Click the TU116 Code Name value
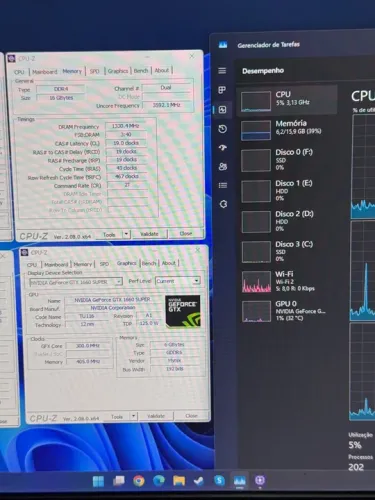 pos(87,316)
